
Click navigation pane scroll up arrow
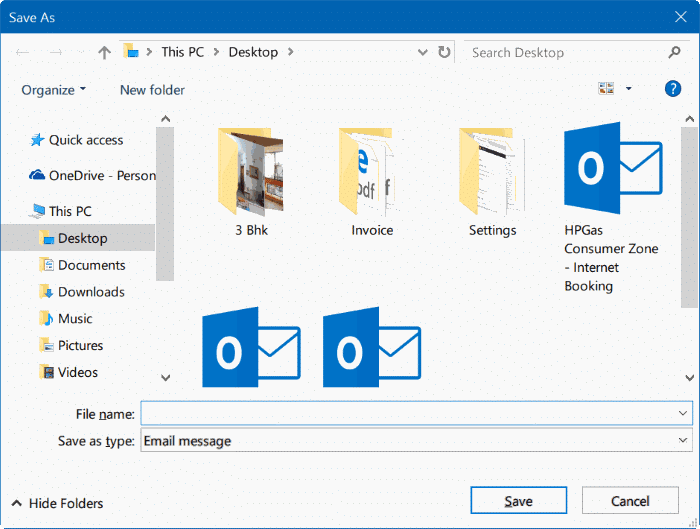click(x=165, y=119)
